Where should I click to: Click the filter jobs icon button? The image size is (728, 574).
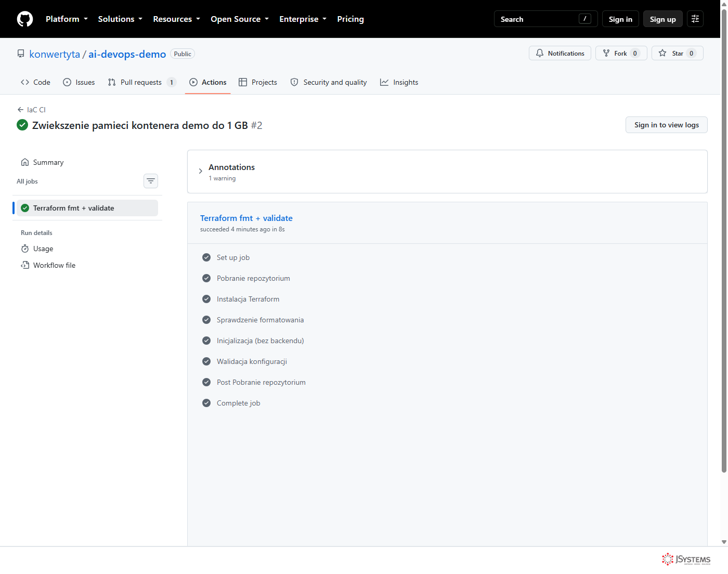point(151,181)
